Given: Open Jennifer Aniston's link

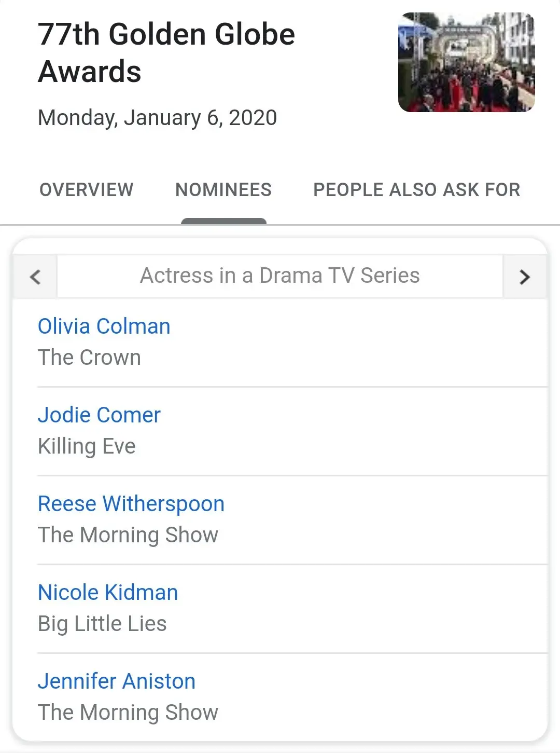Looking at the screenshot, I should tap(117, 681).
